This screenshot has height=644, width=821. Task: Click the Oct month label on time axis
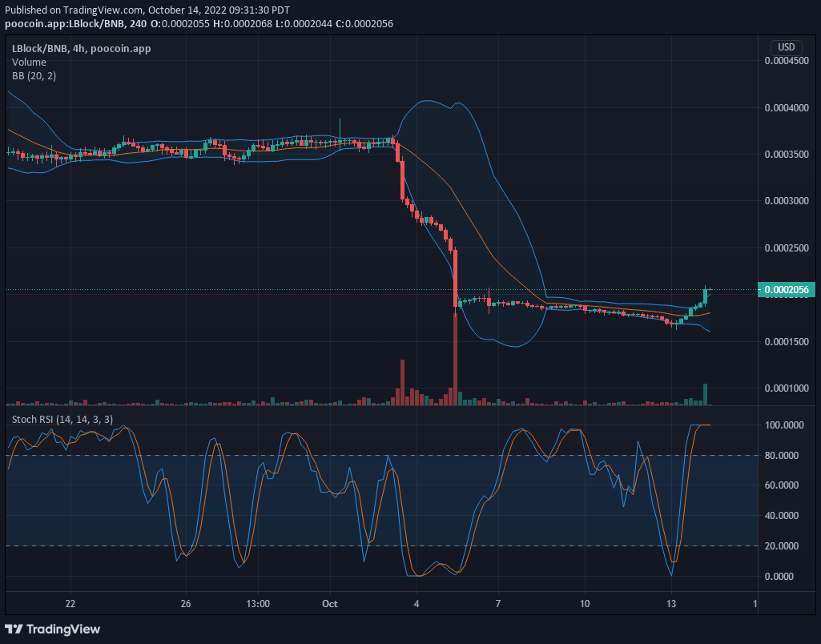tap(330, 604)
